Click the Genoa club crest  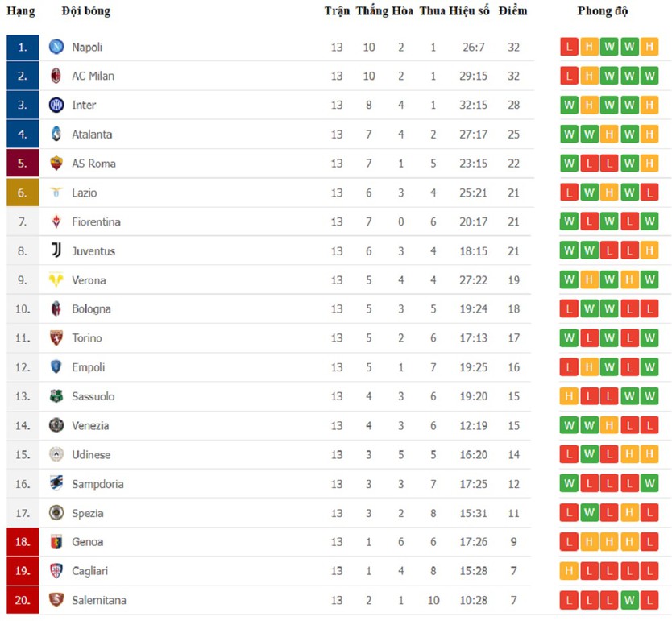pos(56,542)
